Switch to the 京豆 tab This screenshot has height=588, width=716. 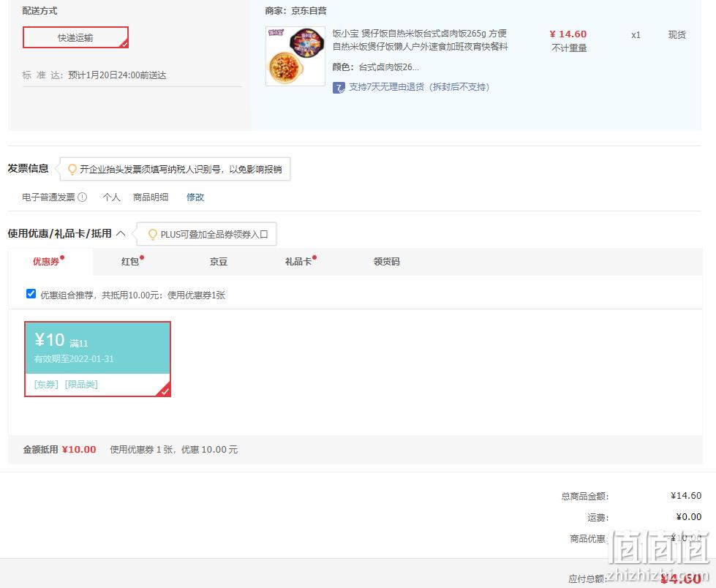coord(218,262)
